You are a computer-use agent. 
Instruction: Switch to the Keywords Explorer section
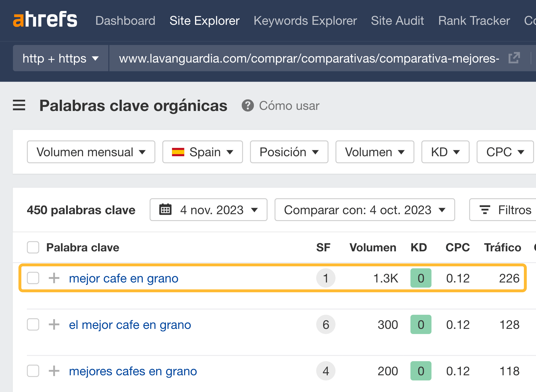[x=305, y=20]
